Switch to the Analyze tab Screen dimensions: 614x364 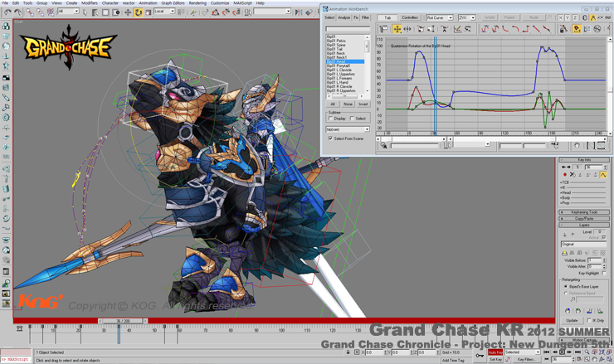344,17
